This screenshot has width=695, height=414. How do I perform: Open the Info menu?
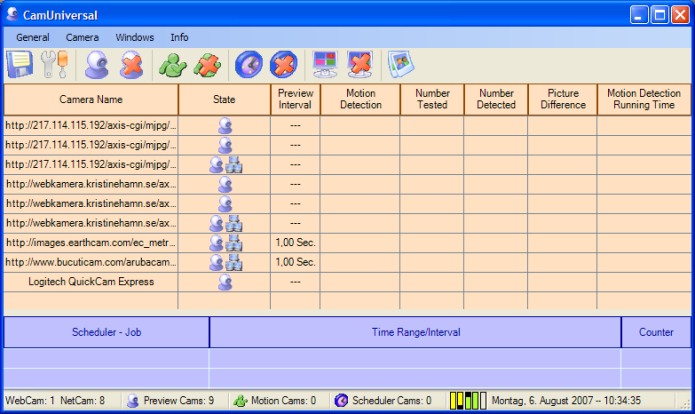coord(179,37)
